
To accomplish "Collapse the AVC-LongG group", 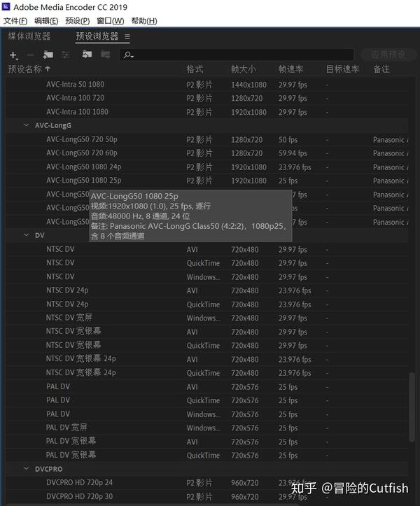I will point(26,125).
